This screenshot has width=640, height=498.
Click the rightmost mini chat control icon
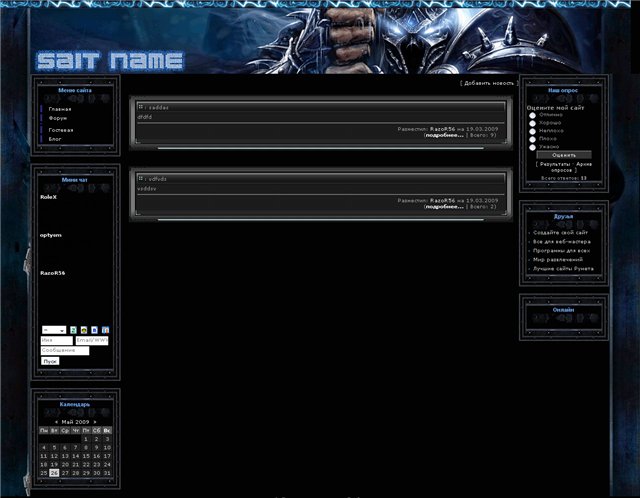[x=105, y=330]
